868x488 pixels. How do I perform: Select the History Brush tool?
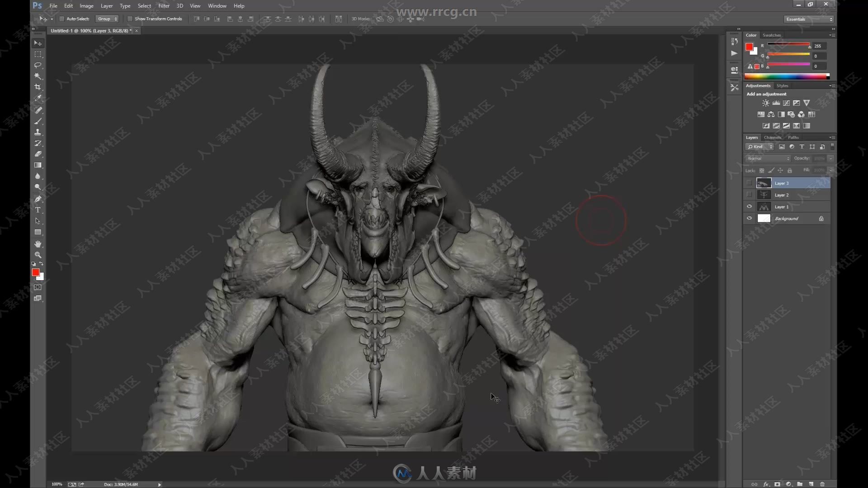(x=38, y=143)
